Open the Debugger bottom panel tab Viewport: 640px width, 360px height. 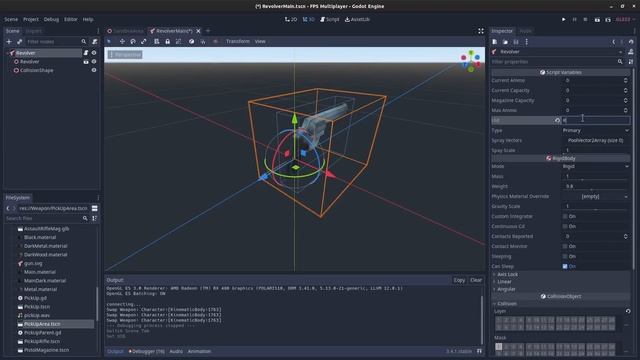(x=147, y=351)
